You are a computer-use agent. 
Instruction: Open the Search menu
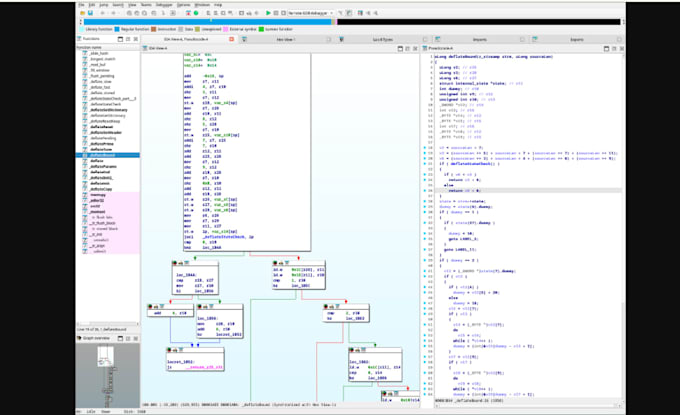click(x=118, y=5)
